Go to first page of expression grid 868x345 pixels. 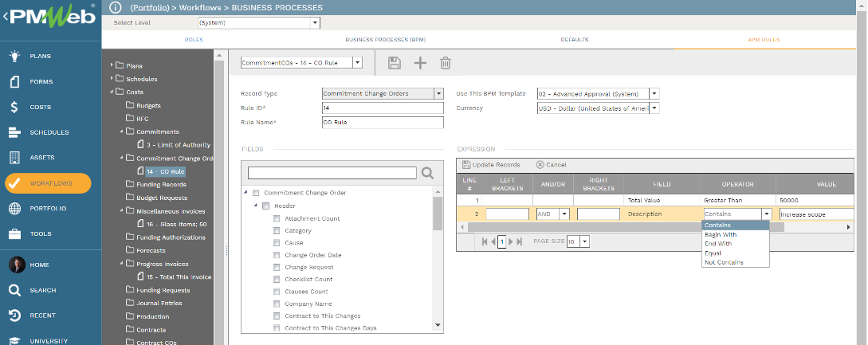(x=485, y=241)
